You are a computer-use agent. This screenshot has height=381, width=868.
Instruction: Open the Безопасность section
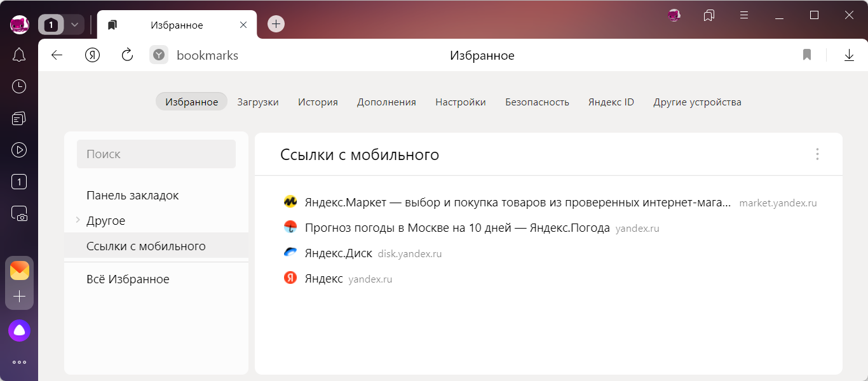coord(537,102)
